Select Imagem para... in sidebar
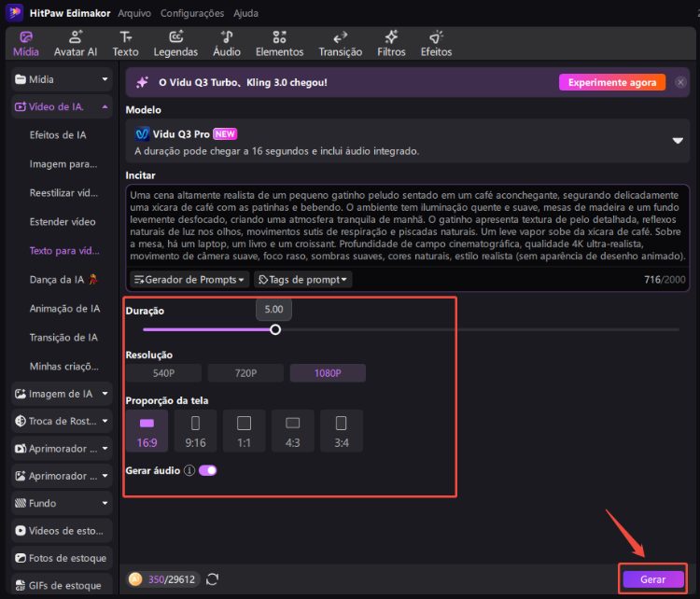The width and height of the screenshot is (700, 599). pyautogui.click(x=63, y=164)
